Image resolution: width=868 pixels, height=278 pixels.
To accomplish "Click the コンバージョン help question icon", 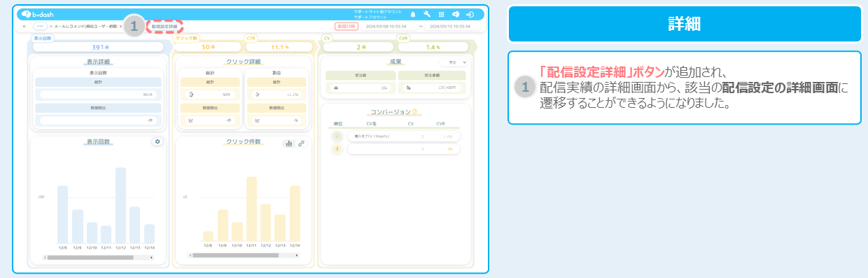I will click(414, 111).
